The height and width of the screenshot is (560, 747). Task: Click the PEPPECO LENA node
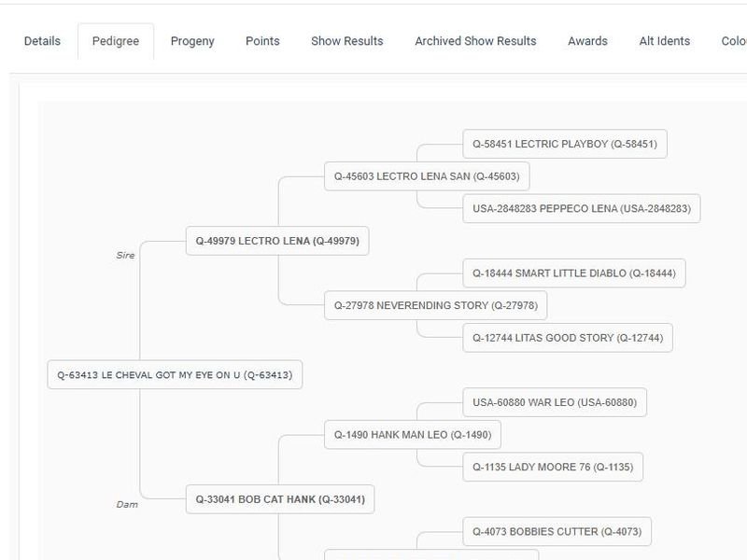tap(581, 209)
